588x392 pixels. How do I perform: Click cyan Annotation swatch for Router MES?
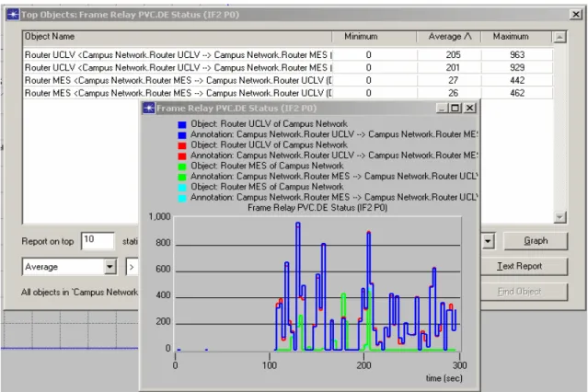182,198
